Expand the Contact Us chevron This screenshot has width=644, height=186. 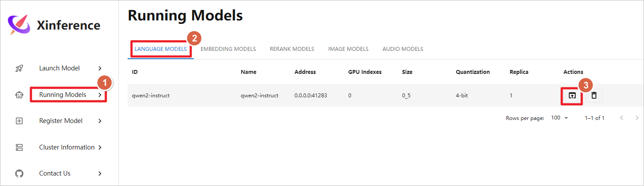click(100, 173)
